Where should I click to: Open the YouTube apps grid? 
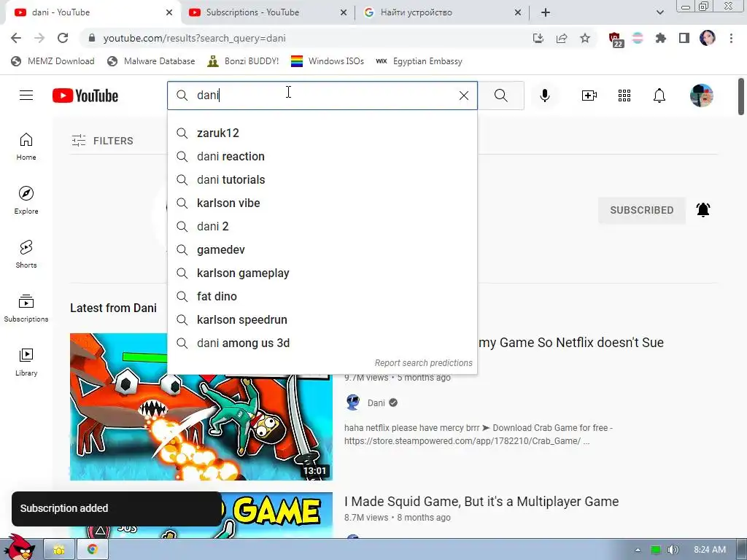624,96
